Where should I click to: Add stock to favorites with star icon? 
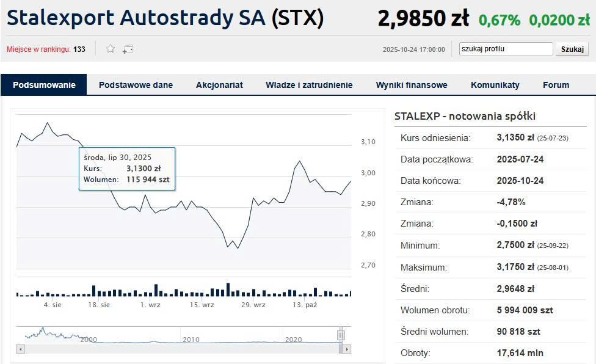(x=111, y=49)
